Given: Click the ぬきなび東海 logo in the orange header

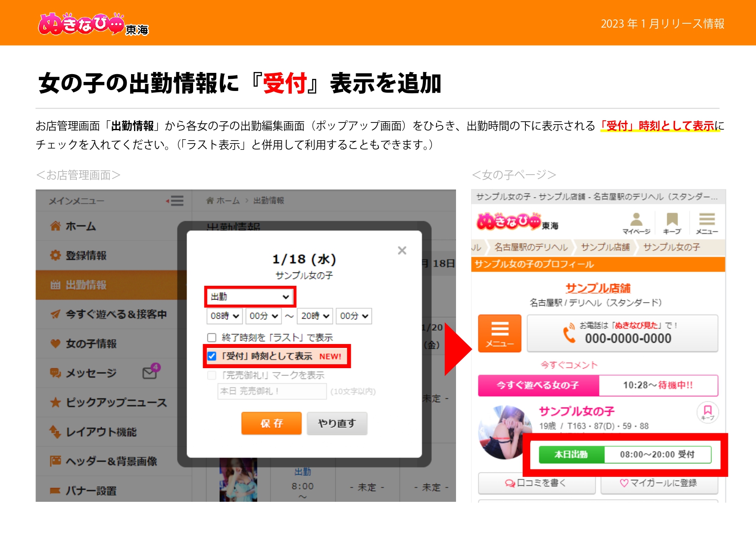Looking at the screenshot, I should 94,24.
